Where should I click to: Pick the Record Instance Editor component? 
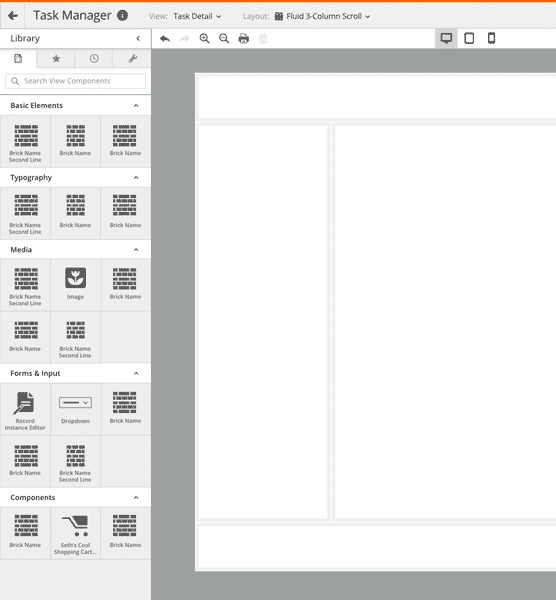click(25, 409)
